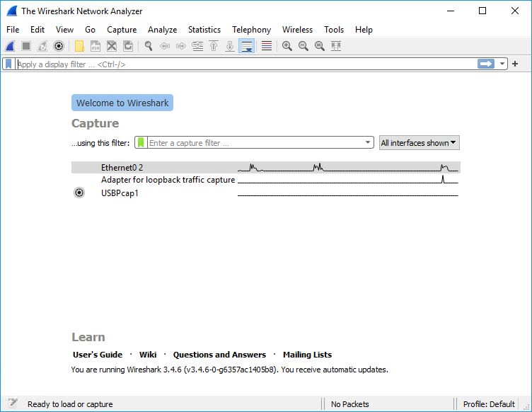
Task: Click the Go to specified packet icon
Action: pyautogui.click(x=197, y=46)
